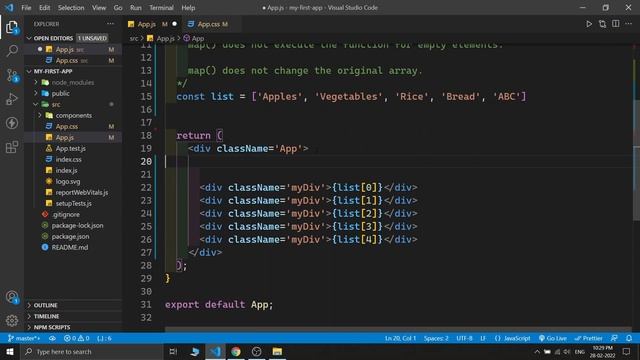The height and width of the screenshot is (360, 640).
Task: Click the Windows taskbar search box
Action: tap(91, 351)
